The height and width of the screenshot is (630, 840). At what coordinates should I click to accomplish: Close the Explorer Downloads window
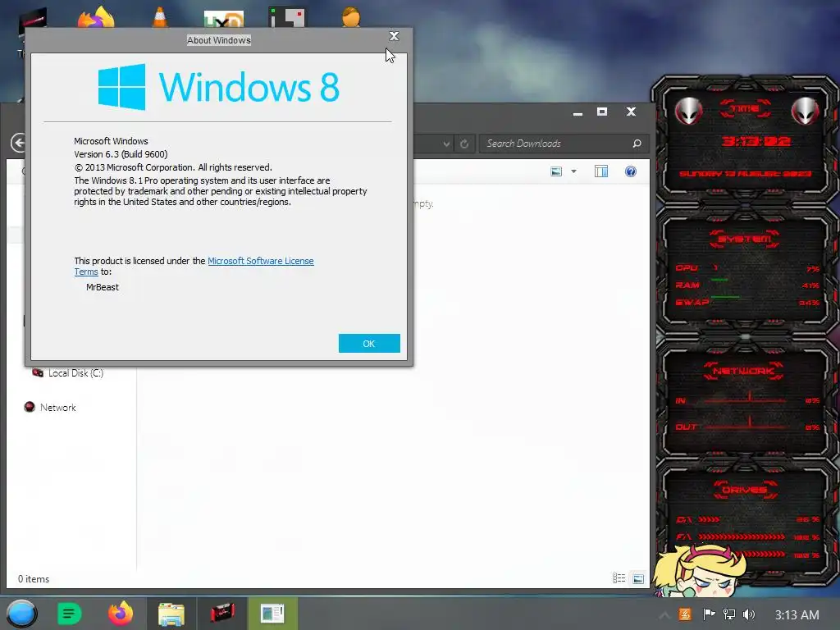(x=631, y=112)
